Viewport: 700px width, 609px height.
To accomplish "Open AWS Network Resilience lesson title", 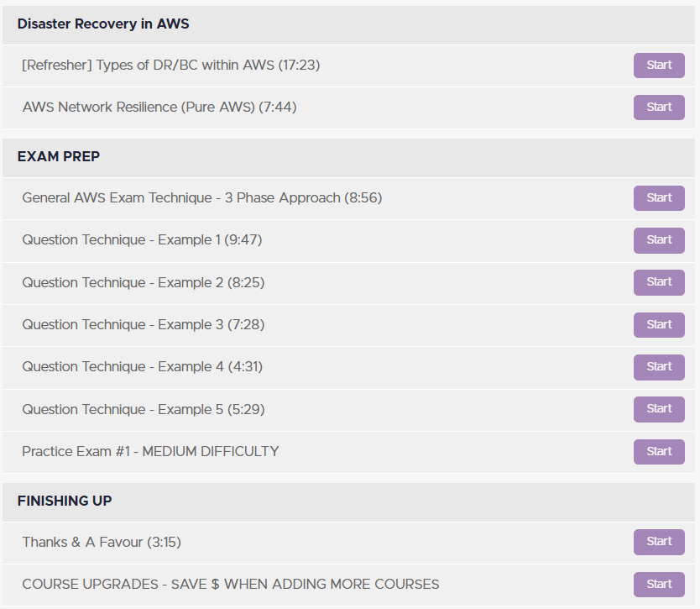I will [x=159, y=108].
